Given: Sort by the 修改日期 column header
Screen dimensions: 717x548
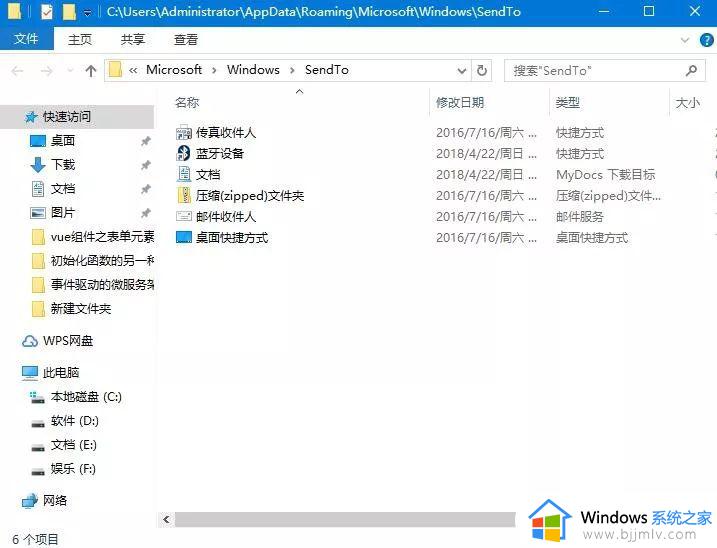Looking at the screenshot, I should [x=460, y=102].
